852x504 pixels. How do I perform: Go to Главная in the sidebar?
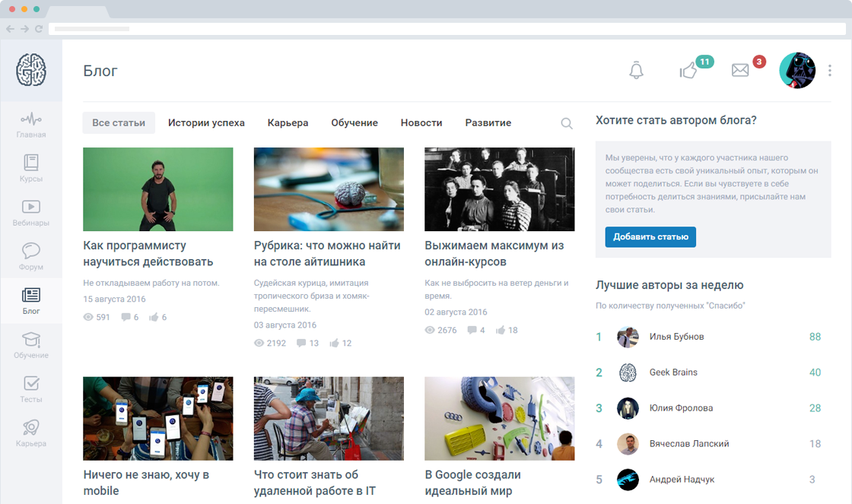31,125
